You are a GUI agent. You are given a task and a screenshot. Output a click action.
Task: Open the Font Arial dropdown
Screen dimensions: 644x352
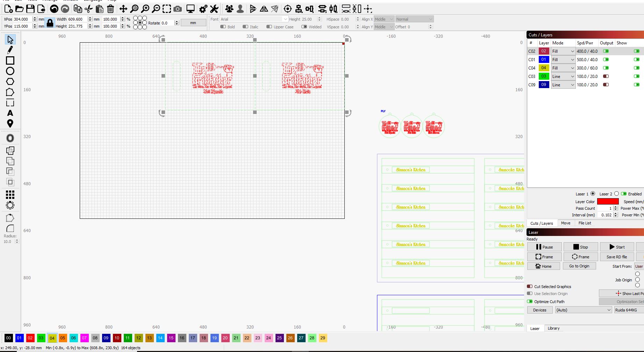(x=254, y=19)
